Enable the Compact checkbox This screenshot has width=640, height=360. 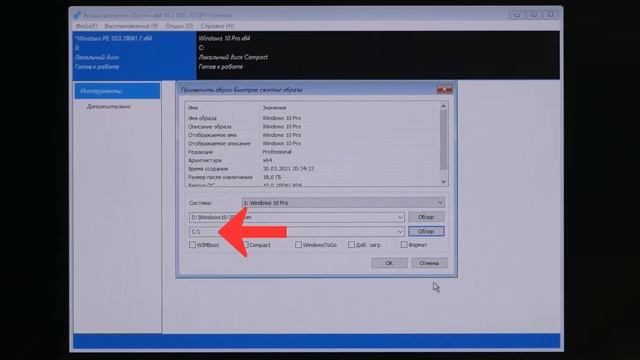pyautogui.click(x=246, y=245)
